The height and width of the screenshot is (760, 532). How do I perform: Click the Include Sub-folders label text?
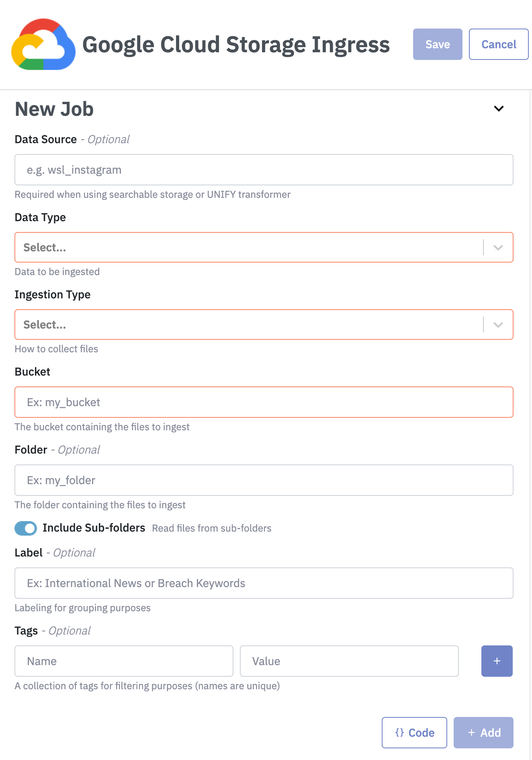point(94,528)
